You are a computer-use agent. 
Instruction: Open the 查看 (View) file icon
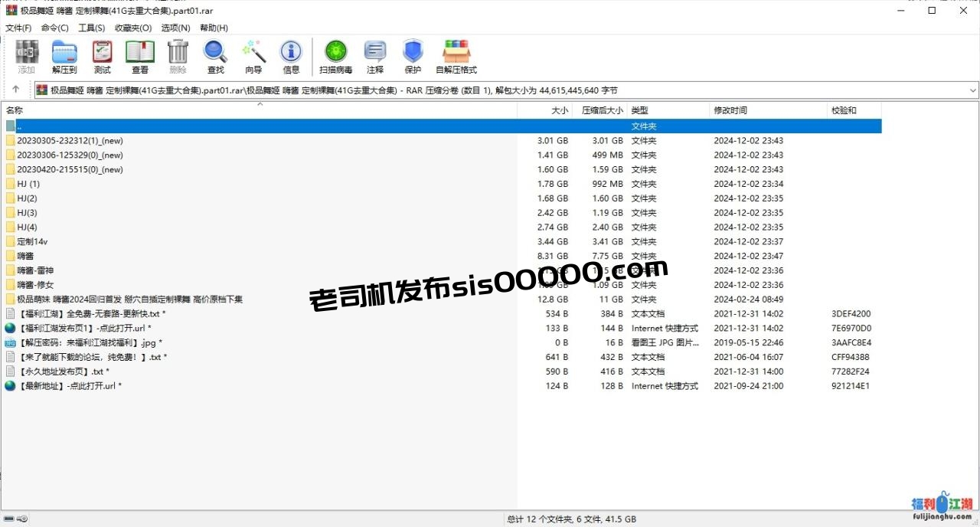click(x=140, y=57)
